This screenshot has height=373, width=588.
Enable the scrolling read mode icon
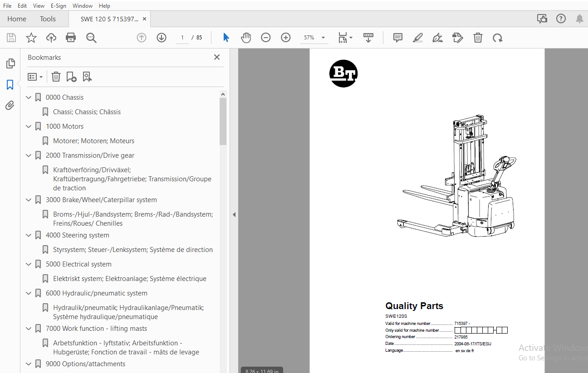[368, 38]
